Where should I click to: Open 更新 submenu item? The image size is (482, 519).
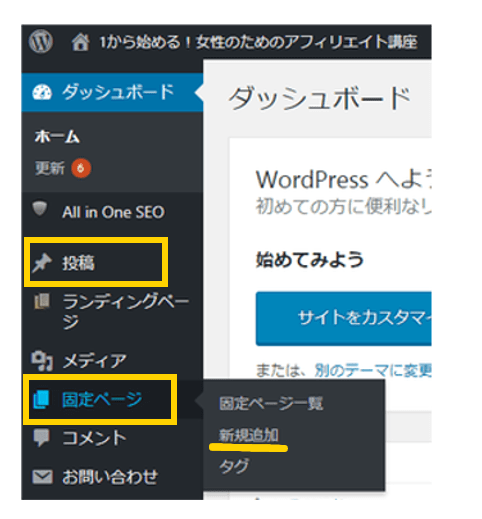(x=50, y=168)
